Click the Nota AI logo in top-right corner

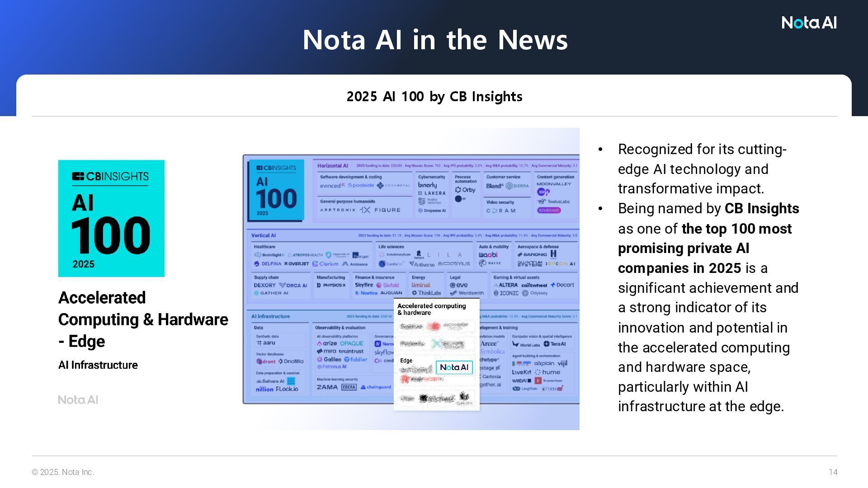point(809,23)
